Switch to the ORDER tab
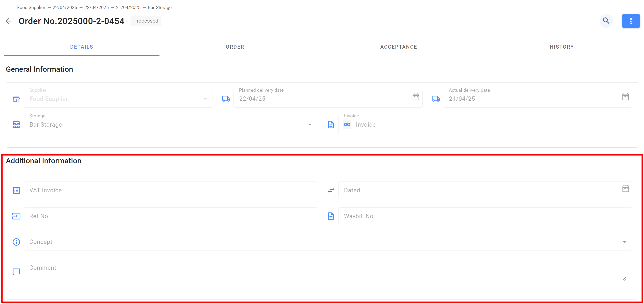Viewport: 644px width, 304px height. tap(235, 47)
